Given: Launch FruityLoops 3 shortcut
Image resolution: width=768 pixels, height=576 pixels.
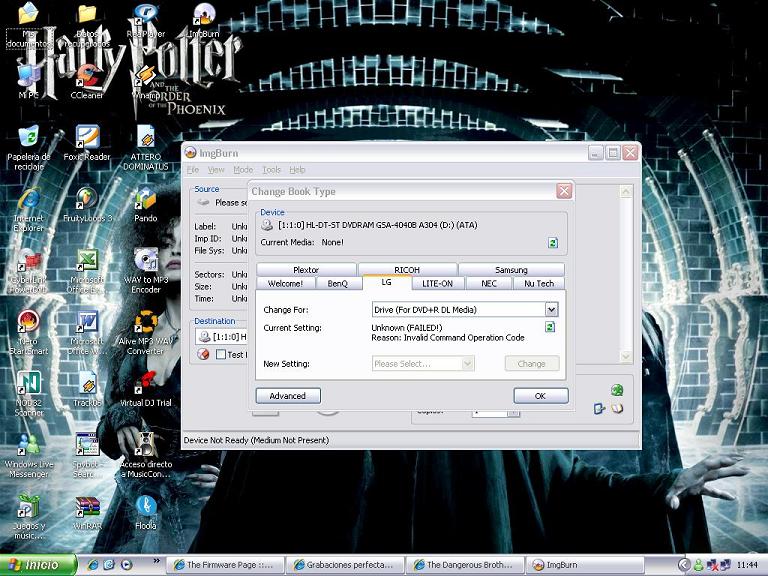Looking at the screenshot, I should pyautogui.click(x=87, y=205).
